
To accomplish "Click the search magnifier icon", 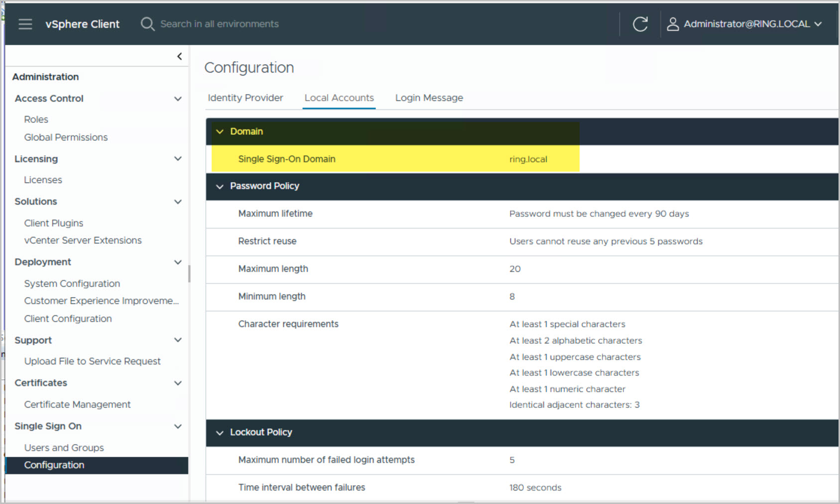I will [147, 24].
